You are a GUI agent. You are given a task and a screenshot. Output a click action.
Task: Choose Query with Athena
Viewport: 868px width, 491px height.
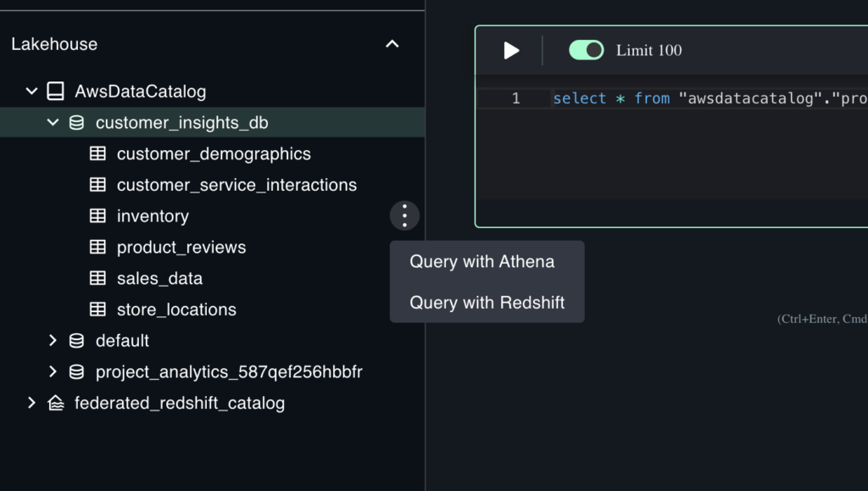[481, 261]
